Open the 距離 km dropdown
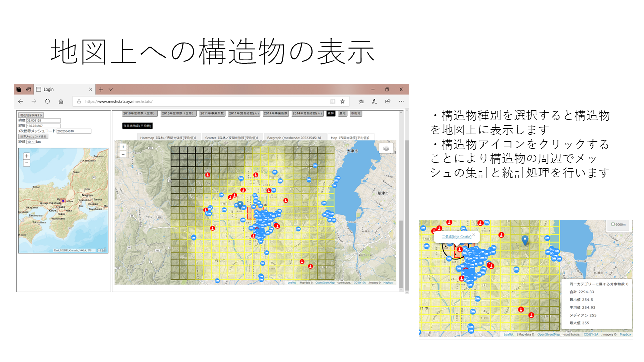 [x=31, y=142]
